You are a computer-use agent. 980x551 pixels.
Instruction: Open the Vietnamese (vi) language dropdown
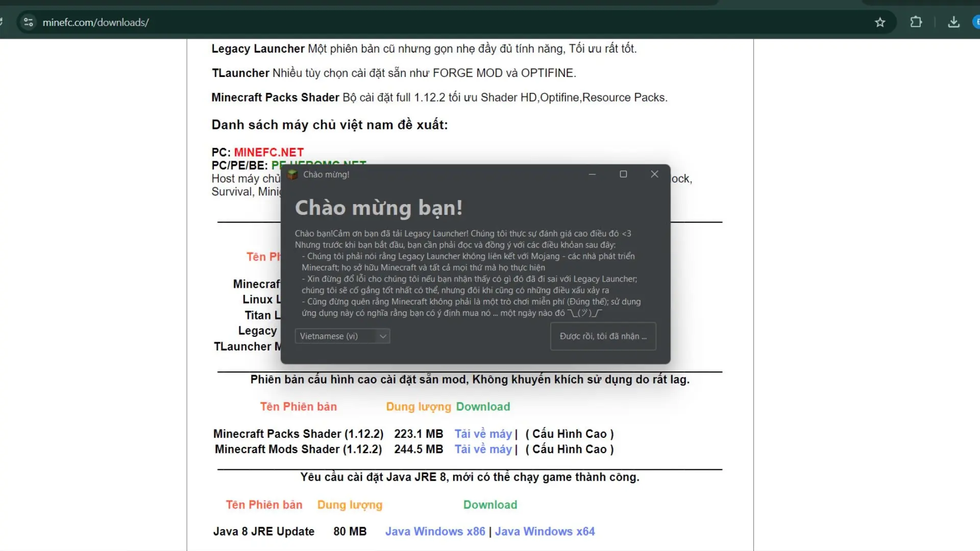pos(342,336)
